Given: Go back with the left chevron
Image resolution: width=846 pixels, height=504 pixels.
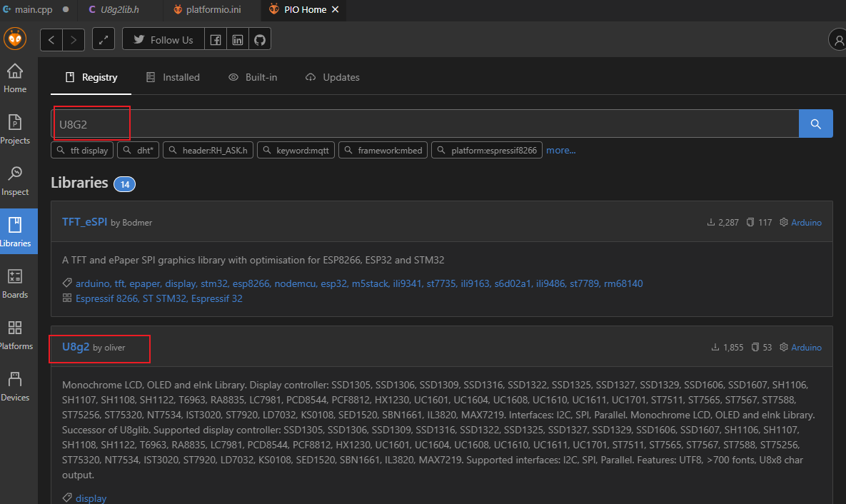Looking at the screenshot, I should coord(51,40).
